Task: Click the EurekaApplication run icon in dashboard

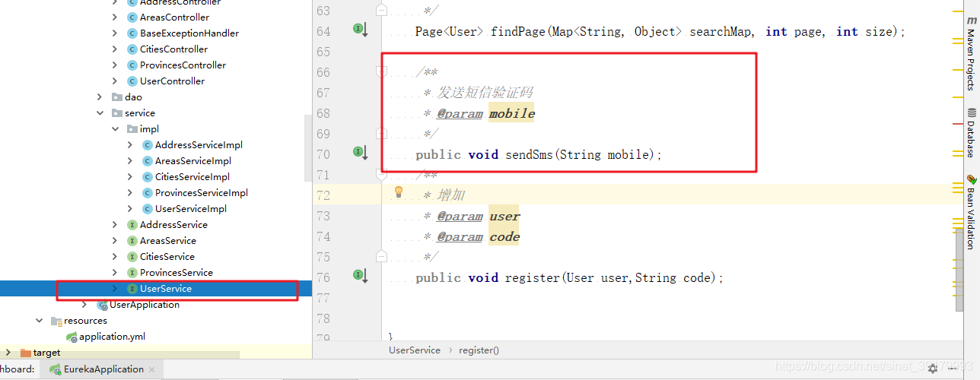Action: click(x=56, y=369)
